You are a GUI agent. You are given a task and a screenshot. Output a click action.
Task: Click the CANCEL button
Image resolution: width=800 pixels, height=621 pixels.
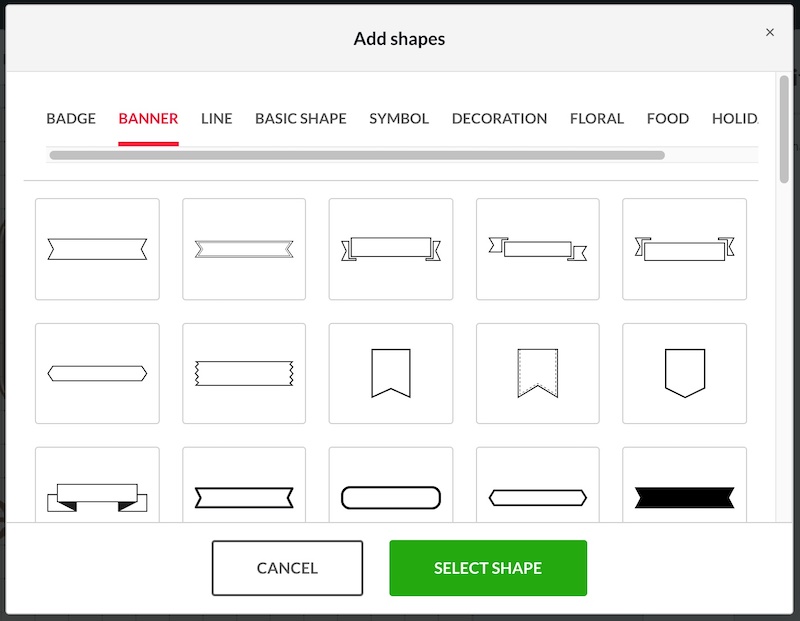287,568
